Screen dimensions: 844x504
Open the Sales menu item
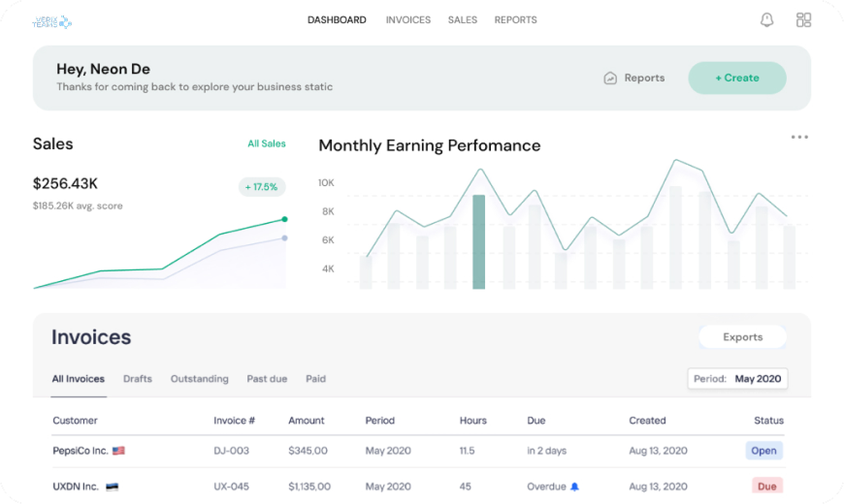click(462, 20)
